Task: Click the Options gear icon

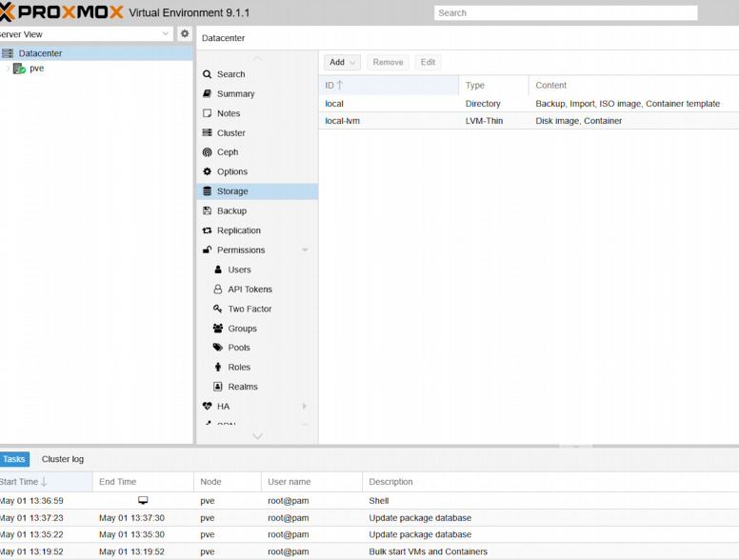Action: pos(207,171)
